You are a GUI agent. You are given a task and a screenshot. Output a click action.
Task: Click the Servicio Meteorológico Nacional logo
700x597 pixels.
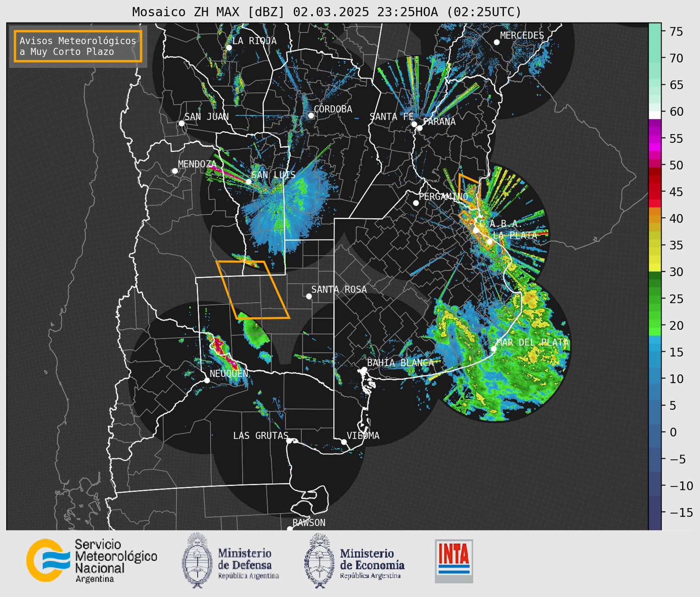pos(92,560)
